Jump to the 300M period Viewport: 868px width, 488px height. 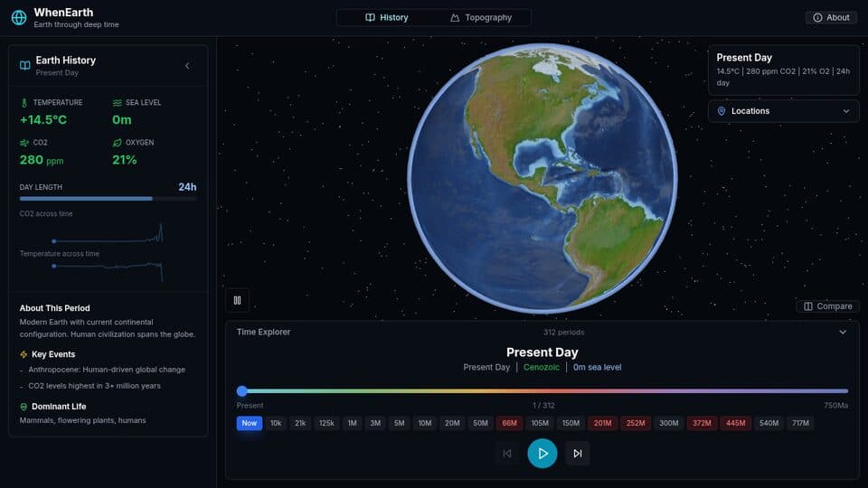coord(669,423)
